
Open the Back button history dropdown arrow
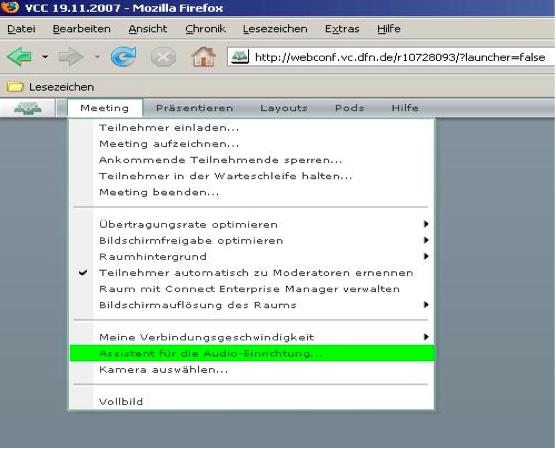tap(45, 57)
